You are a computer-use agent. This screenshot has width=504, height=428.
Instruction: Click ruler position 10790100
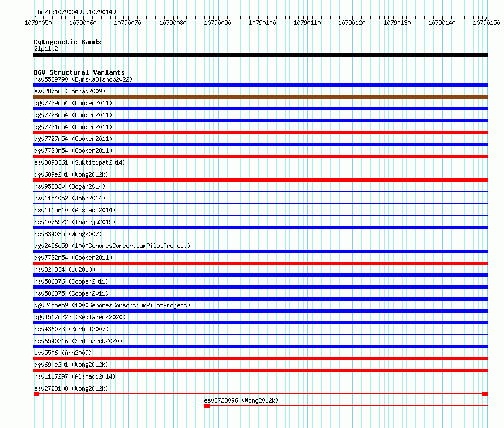click(x=262, y=23)
